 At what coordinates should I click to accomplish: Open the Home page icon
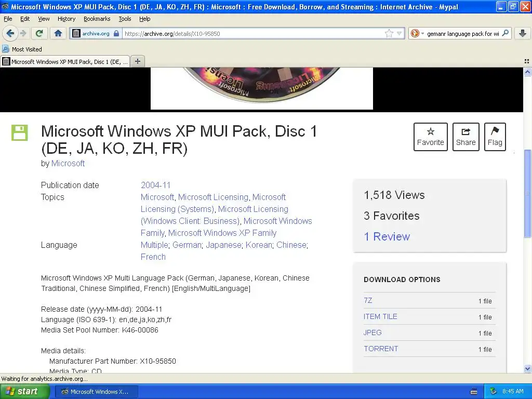(x=58, y=33)
